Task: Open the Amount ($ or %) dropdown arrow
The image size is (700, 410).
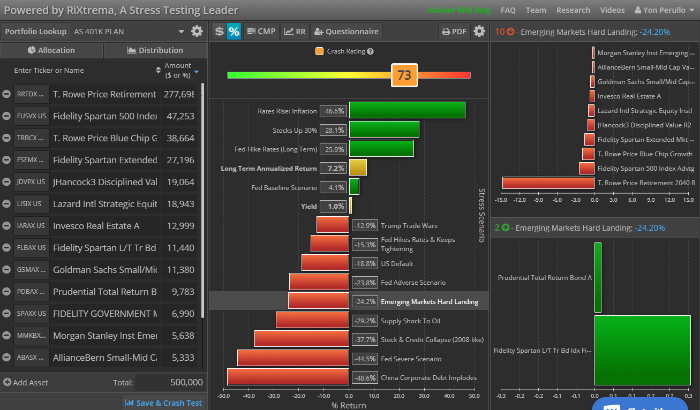Action: [x=196, y=72]
